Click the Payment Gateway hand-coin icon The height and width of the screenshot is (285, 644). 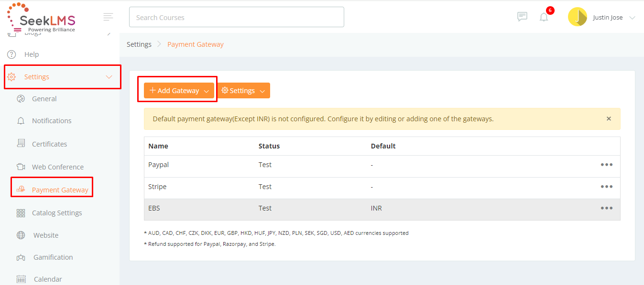point(21,189)
